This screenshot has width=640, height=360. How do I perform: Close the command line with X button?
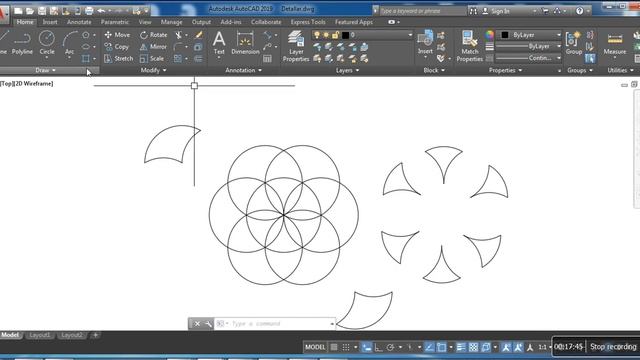(197, 324)
